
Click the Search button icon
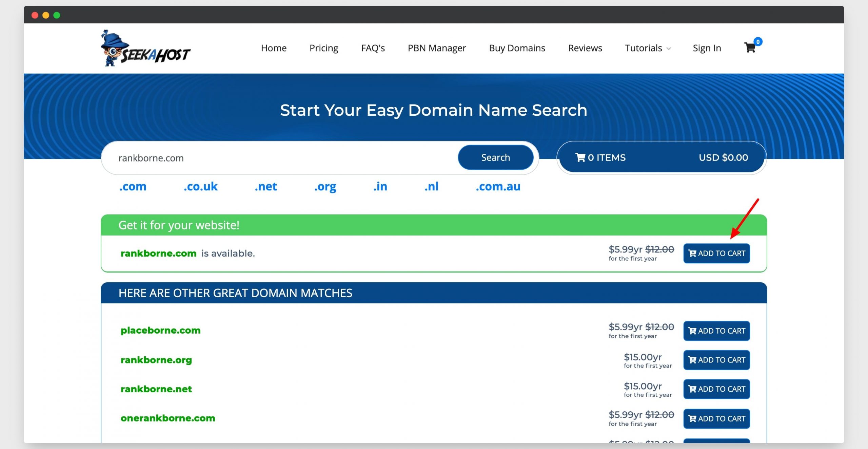pos(495,157)
